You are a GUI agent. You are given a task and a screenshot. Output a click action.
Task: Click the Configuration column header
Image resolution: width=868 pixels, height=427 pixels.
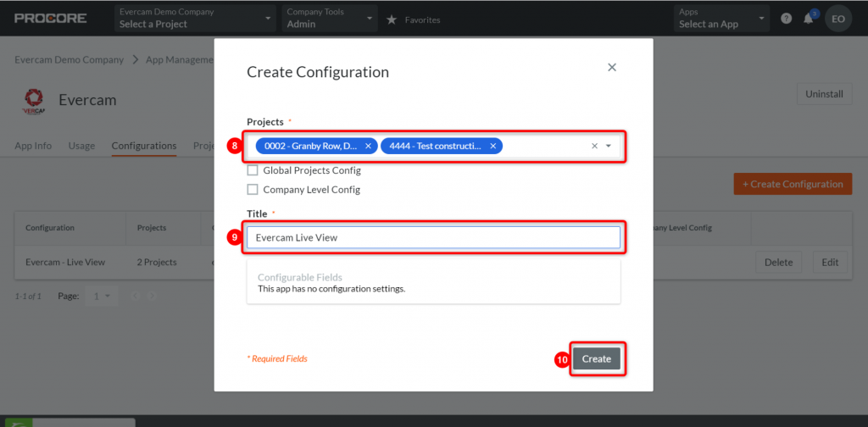pyautogui.click(x=50, y=228)
